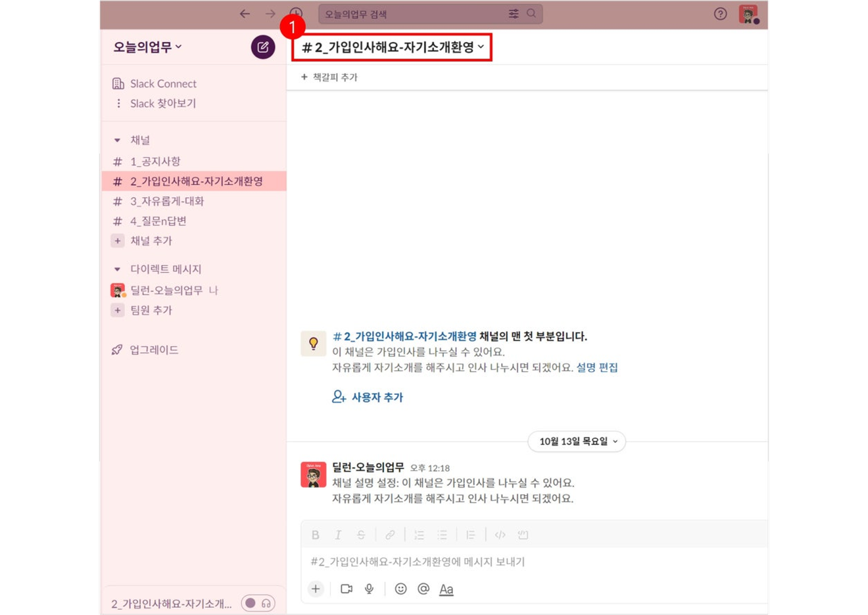Toggle code block formatting

click(523, 535)
